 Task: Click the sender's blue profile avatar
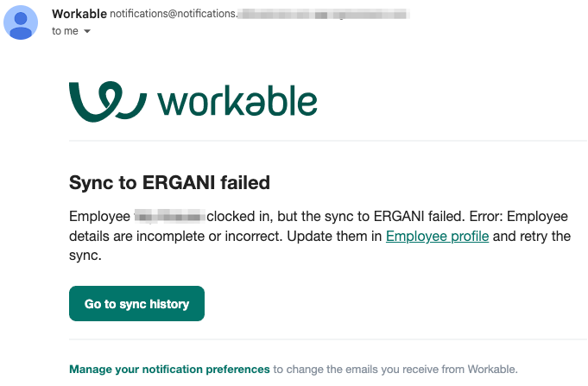click(21, 22)
